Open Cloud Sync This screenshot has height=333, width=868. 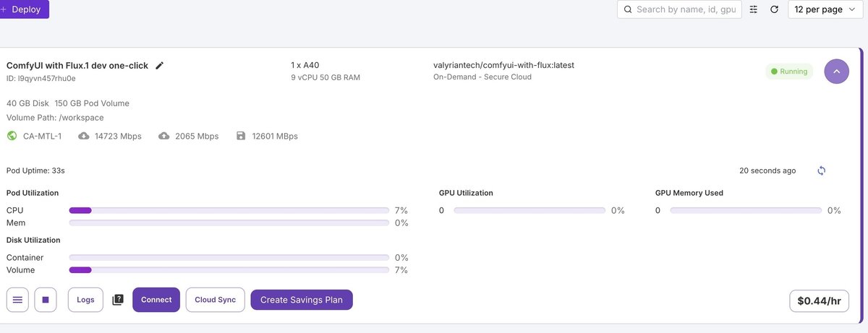[x=215, y=300]
